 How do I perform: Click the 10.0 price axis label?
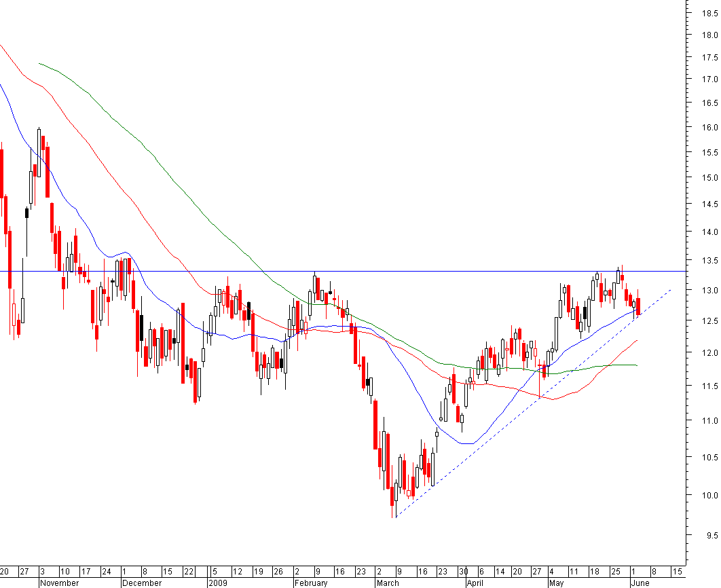[709, 496]
